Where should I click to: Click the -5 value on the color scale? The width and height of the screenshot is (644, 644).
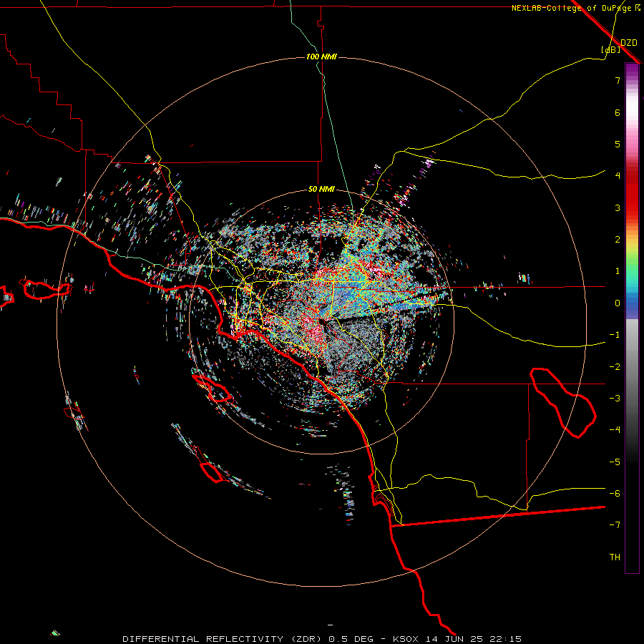click(615, 462)
